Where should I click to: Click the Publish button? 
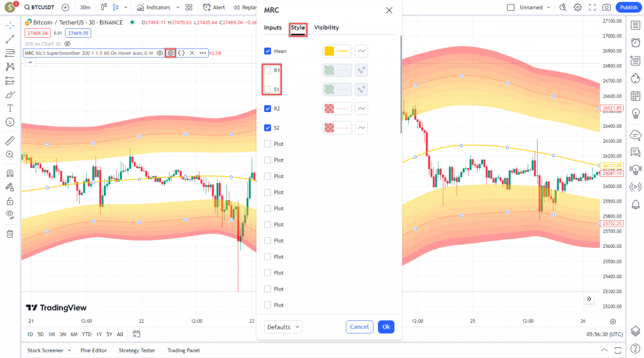coord(629,8)
